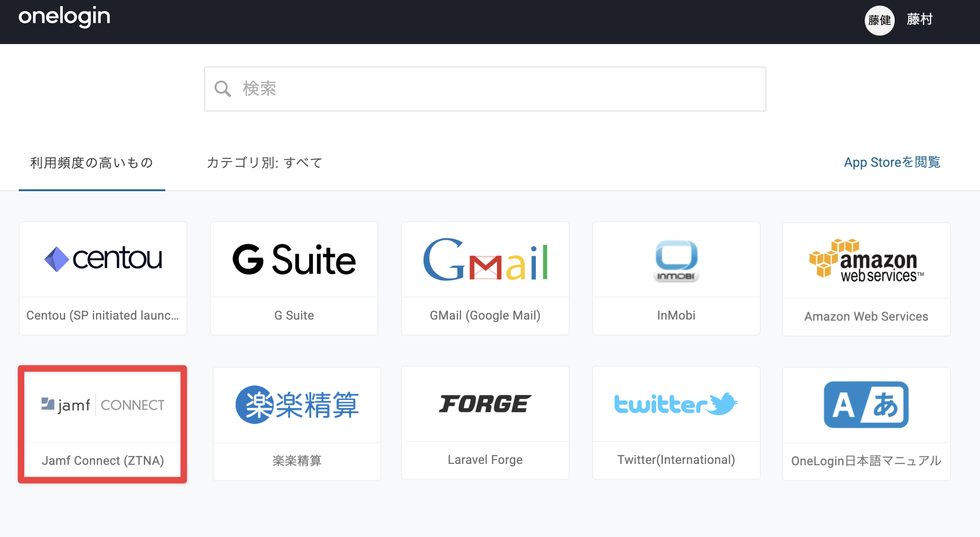The height and width of the screenshot is (537, 980).
Task: Open the 藤村 user name menu
Action: tap(920, 19)
